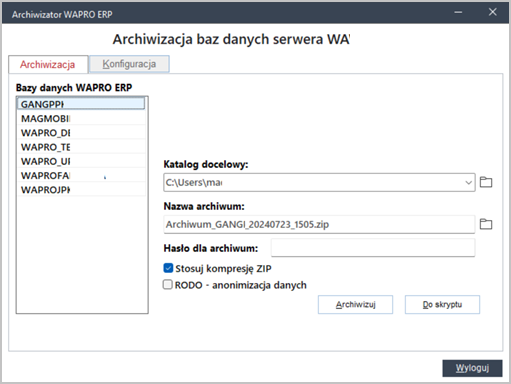Select the WAPRO_U database entry
Screen dimensions: 511x384
(81, 161)
